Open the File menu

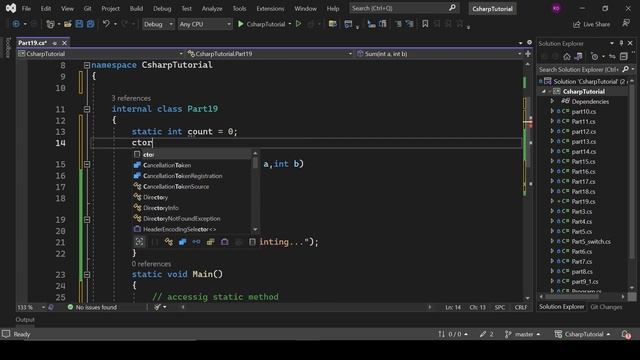tap(26, 8)
